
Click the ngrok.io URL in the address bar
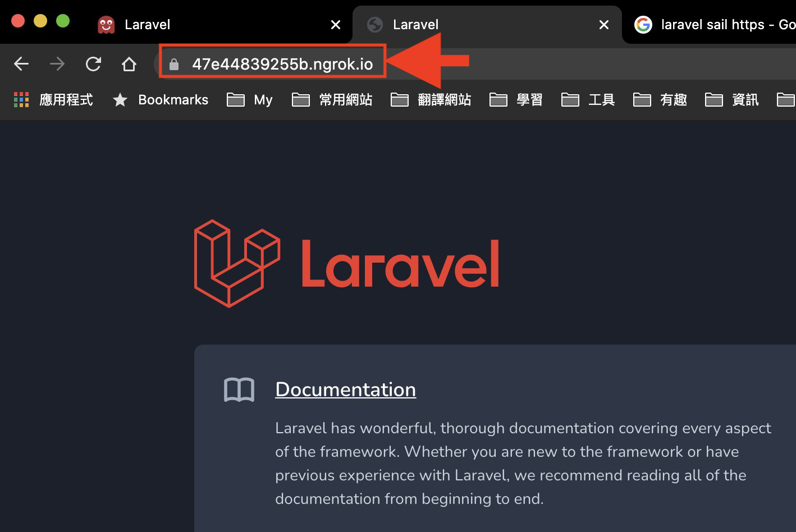tap(282, 64)
